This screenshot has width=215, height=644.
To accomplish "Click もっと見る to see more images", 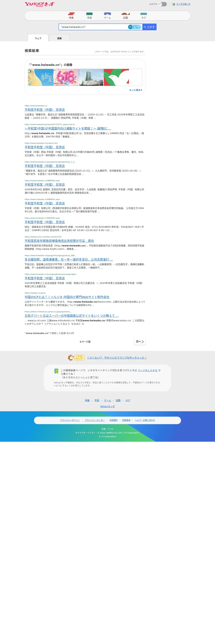I will click(x=136, y=90).
